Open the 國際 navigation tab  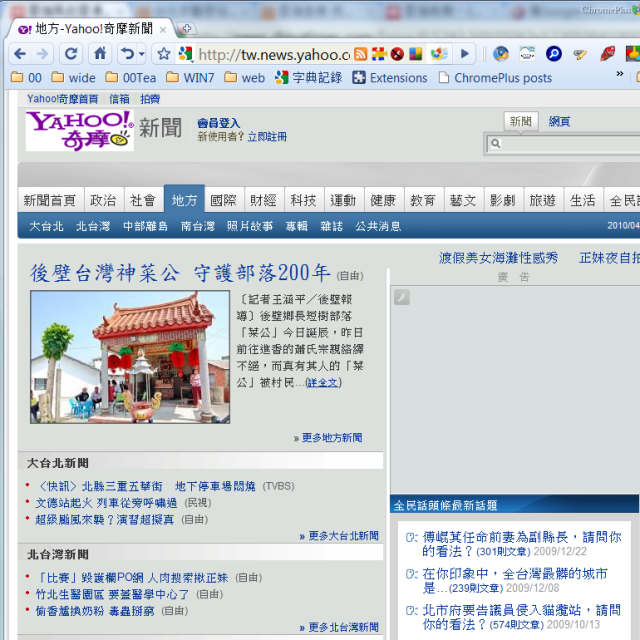(x=223, y=200)
